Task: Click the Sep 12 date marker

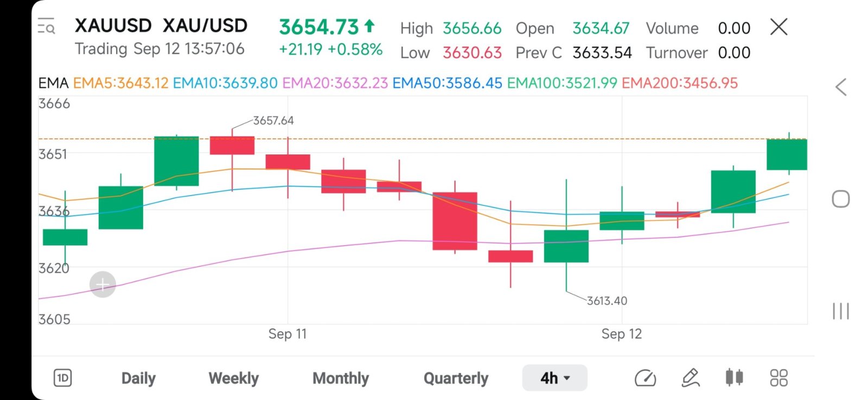Action: pos(621,334)
